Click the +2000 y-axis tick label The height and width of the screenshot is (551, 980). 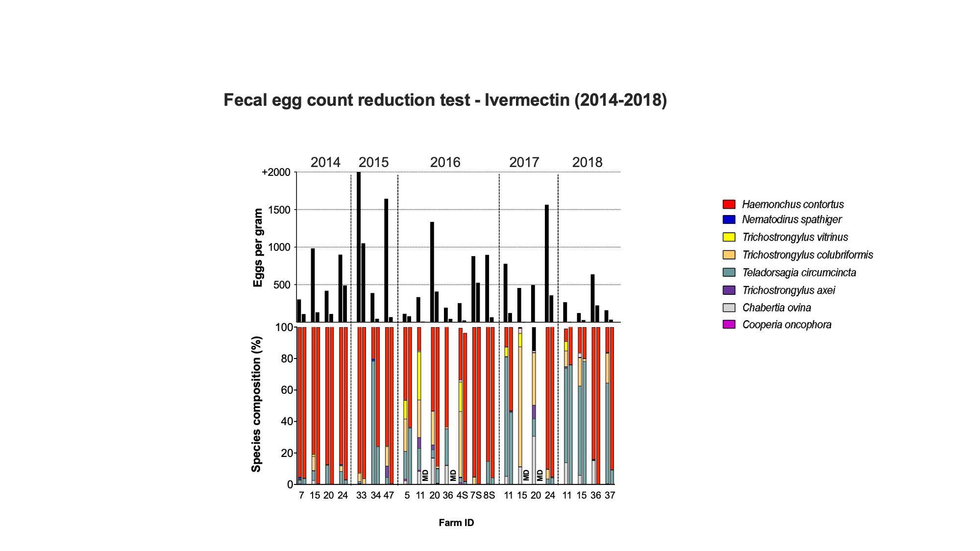276,172
